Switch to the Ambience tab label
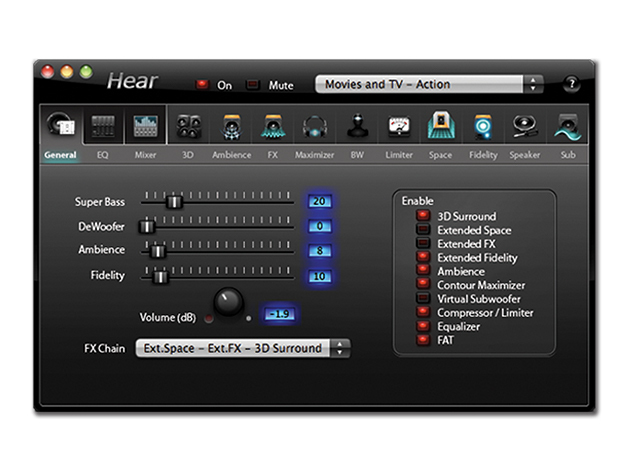The height and width of the screenshot is (473, 630). coord(231,155)
